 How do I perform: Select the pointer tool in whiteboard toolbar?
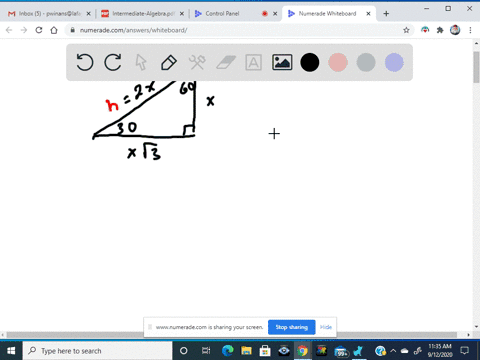click(x=141, y=62)
